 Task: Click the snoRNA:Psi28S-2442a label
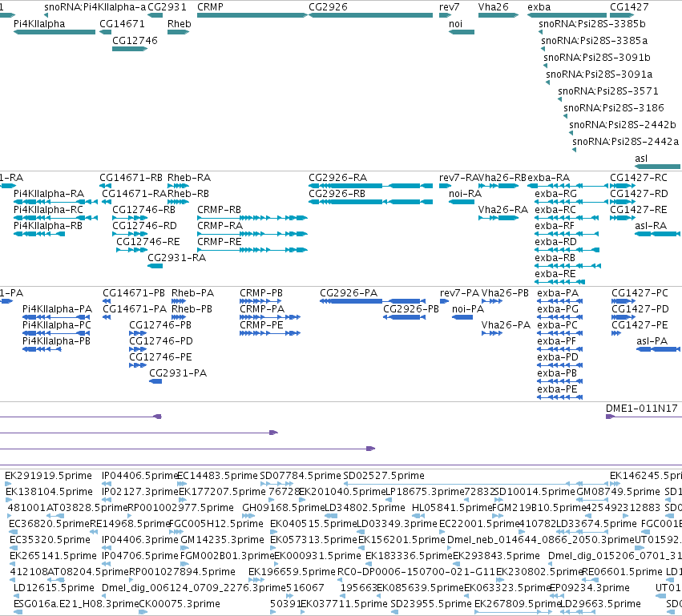click(x=625, y=142)
